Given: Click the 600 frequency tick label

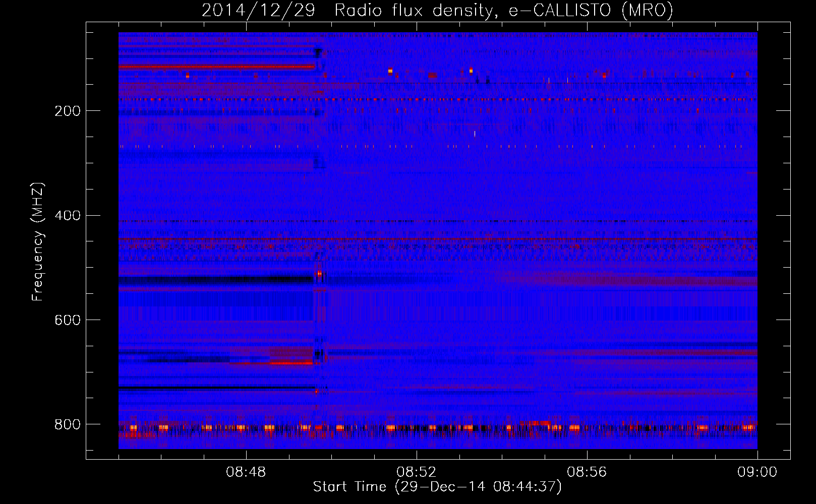Looking at the screenshot, I should [x=68, y=320].
